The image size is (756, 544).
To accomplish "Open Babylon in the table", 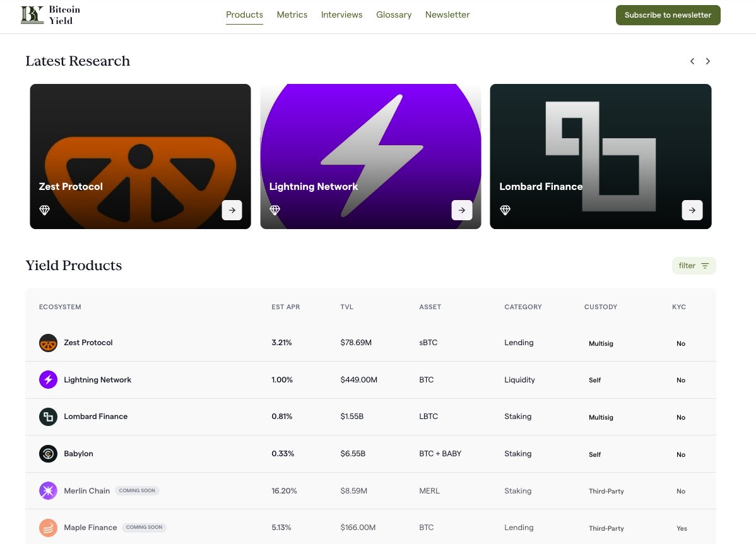I will (x=79, y=453).
